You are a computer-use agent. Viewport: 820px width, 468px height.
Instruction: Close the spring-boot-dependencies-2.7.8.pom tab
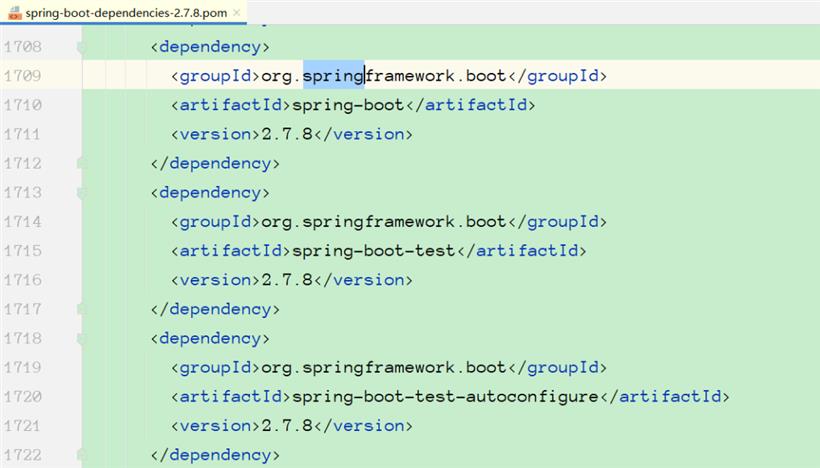coord(236,13)
